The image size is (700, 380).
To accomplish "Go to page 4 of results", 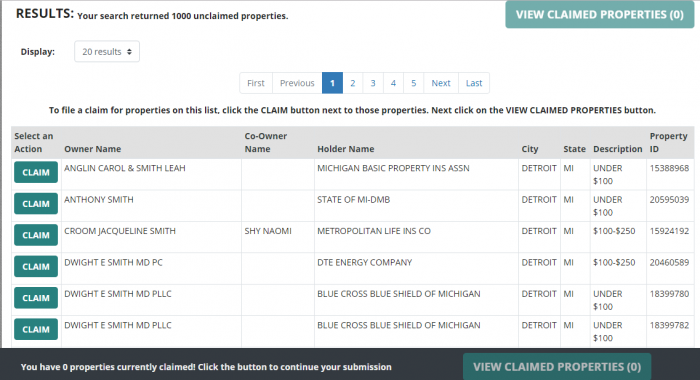I will [x=393, y=83].
